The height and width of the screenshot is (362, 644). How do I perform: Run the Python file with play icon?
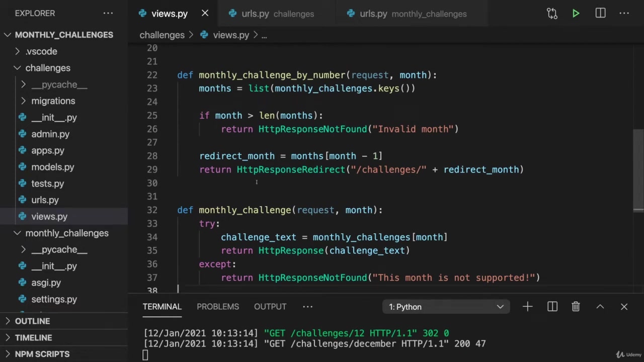point(576,14)
